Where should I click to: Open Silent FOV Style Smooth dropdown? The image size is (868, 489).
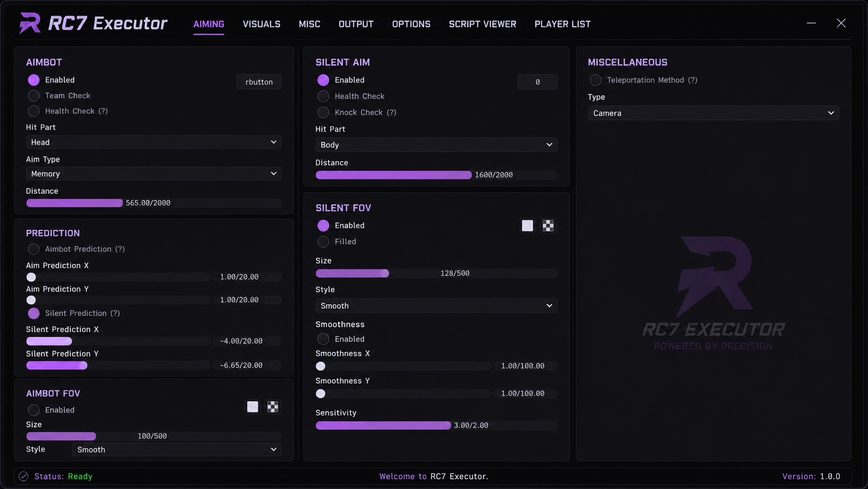click(436, 306)
